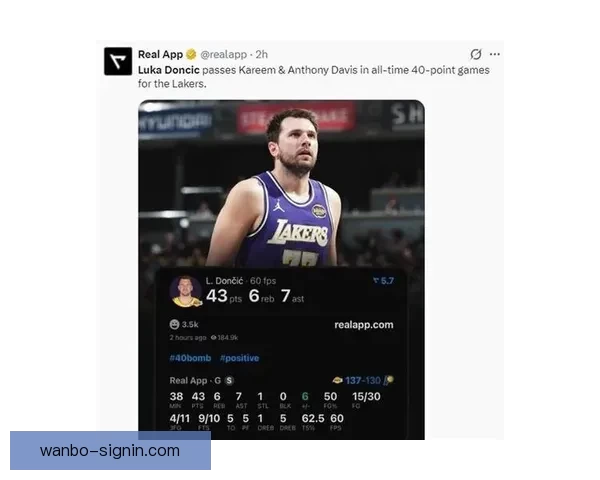Open the @realapp handle

pyautogui.click(x=223, y=54)
